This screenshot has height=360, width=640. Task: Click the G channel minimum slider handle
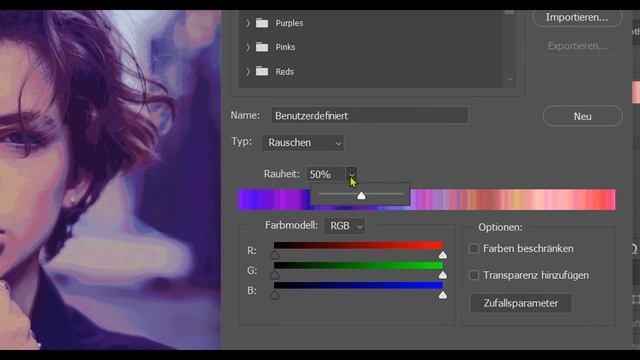(x=275, y=275)
